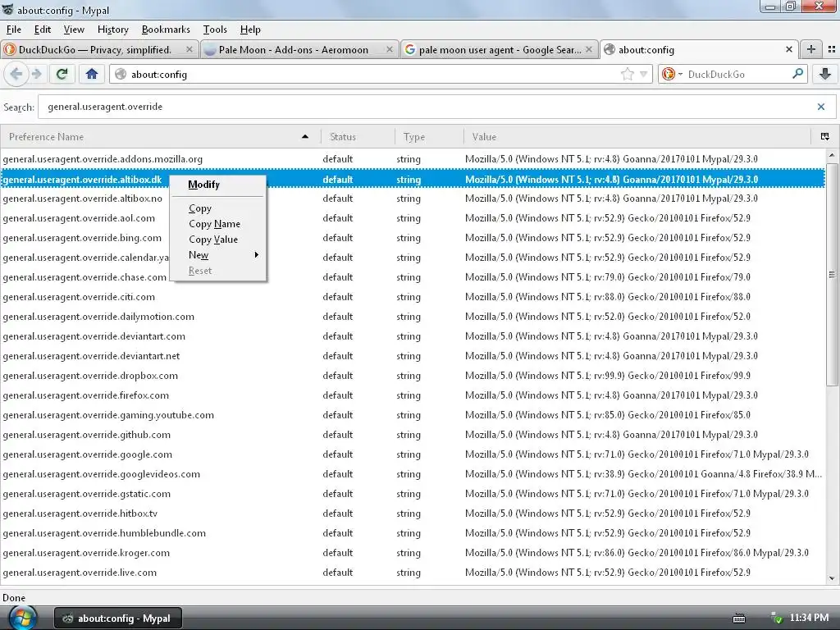This screenshot has width=840, height=630.
Task: Select general.useragent.override.github.com preference
Action: [413, 435]
